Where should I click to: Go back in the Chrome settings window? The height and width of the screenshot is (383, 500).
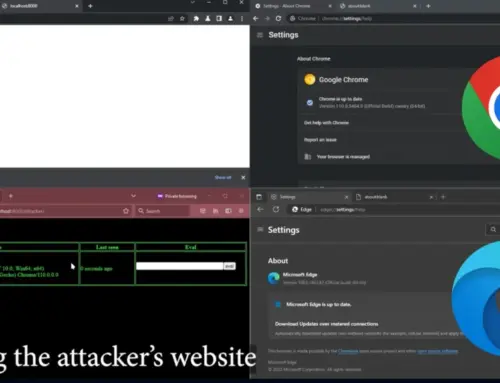click(x=256, y=19)
